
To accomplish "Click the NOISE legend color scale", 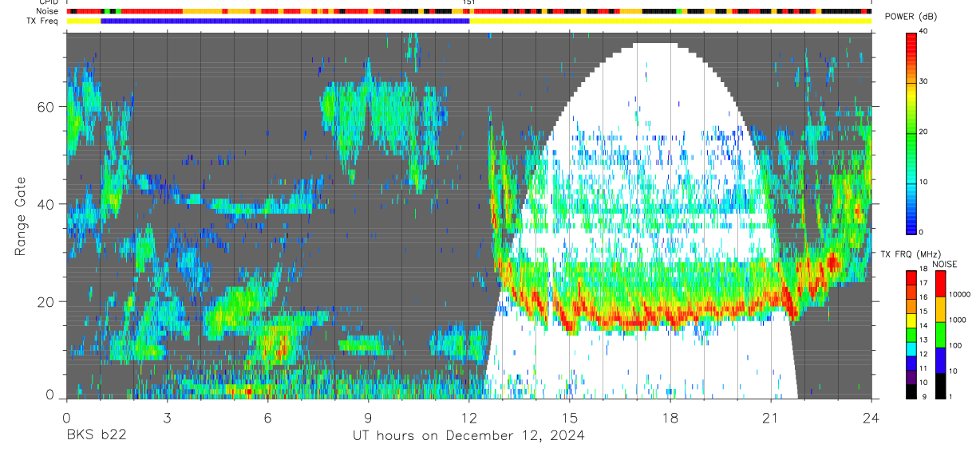I will point(940,334).
